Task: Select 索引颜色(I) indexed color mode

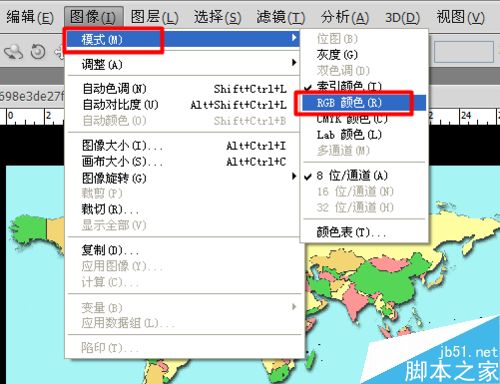Action: 364,86
